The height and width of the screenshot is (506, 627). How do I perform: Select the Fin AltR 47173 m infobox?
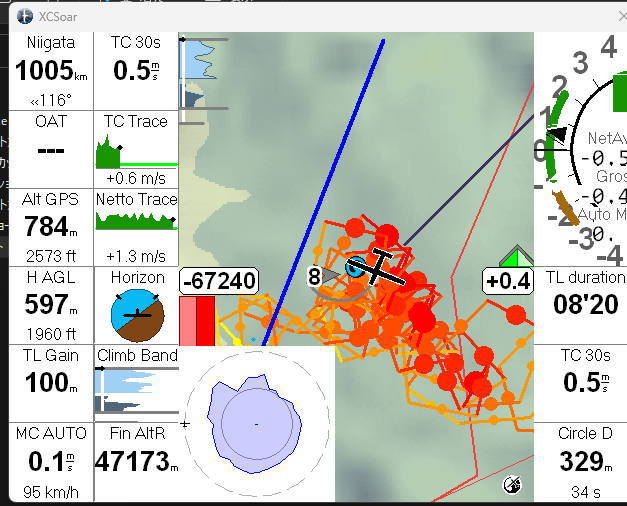pos(136,462)
